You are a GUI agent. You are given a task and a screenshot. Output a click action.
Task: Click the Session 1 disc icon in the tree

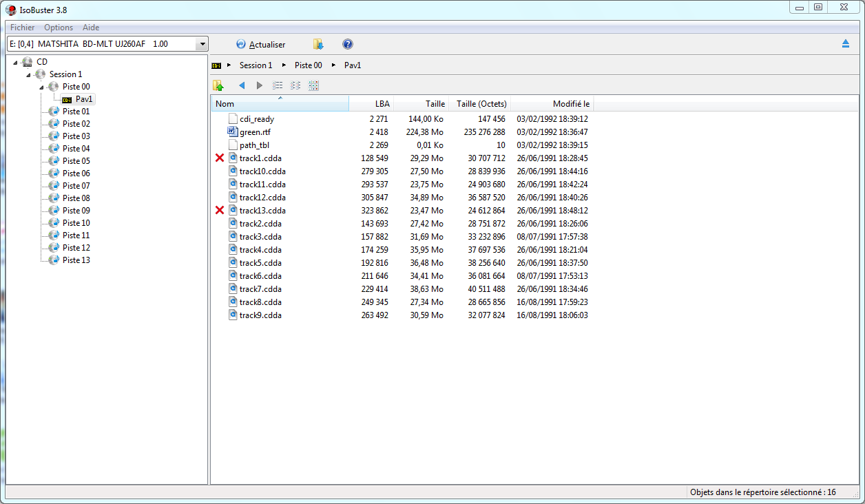[41, 74]
